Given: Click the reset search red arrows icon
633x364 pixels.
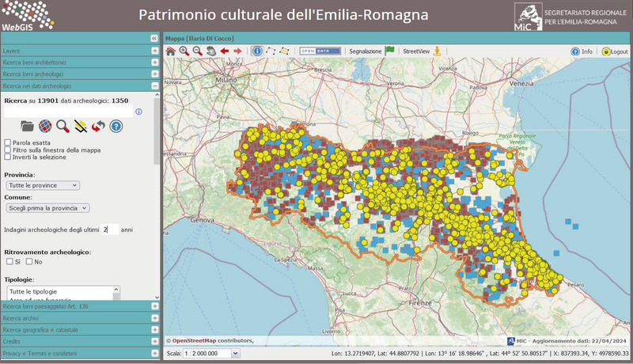Looking at the screenshot, I should click(98, 126).
